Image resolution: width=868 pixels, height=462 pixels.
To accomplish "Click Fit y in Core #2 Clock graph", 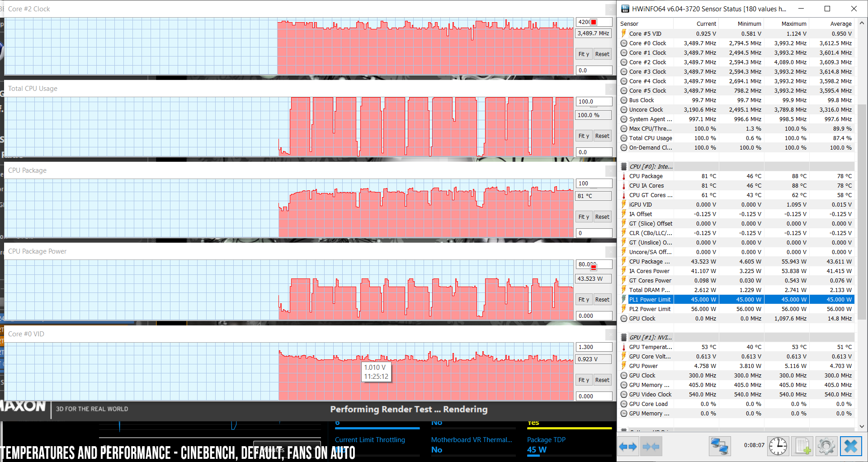I will (x=584, y=54).
